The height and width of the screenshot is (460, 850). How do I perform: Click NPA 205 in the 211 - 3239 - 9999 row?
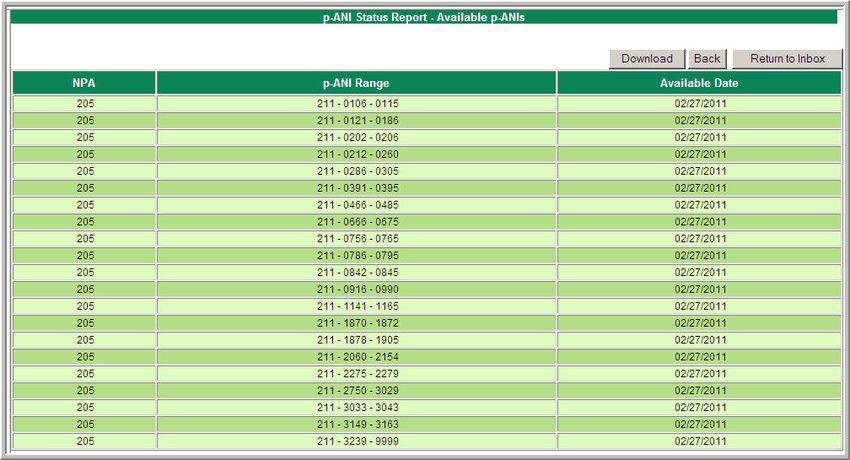coord(85,441)
